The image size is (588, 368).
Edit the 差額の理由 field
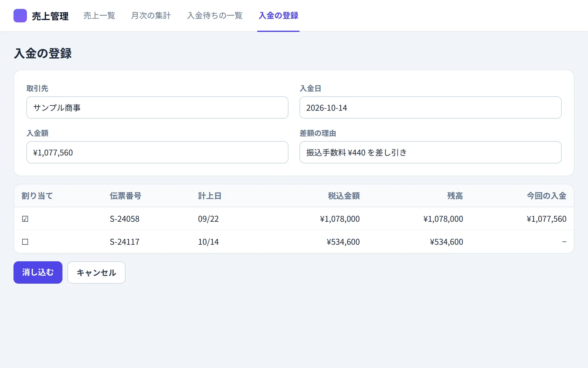click(430, 152)
